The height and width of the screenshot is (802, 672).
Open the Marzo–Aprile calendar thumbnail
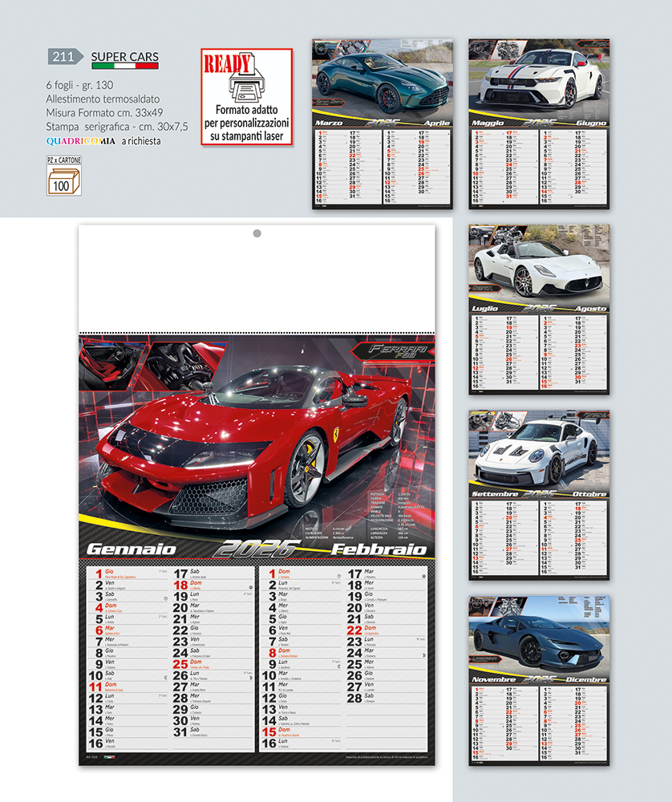click(x=383, y=124)
